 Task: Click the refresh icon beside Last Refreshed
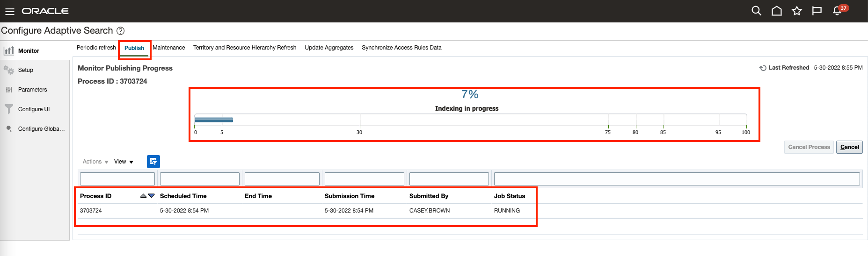[763, 68]
